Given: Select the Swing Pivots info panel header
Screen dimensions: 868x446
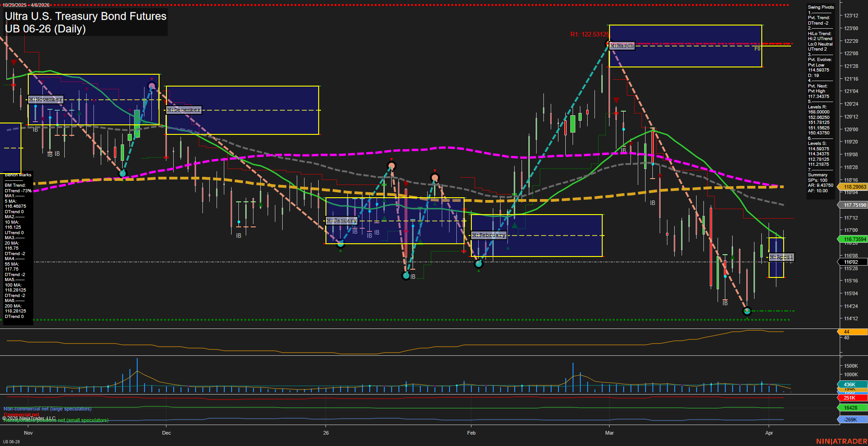Looking at the screenshot, I should (821, 7).
